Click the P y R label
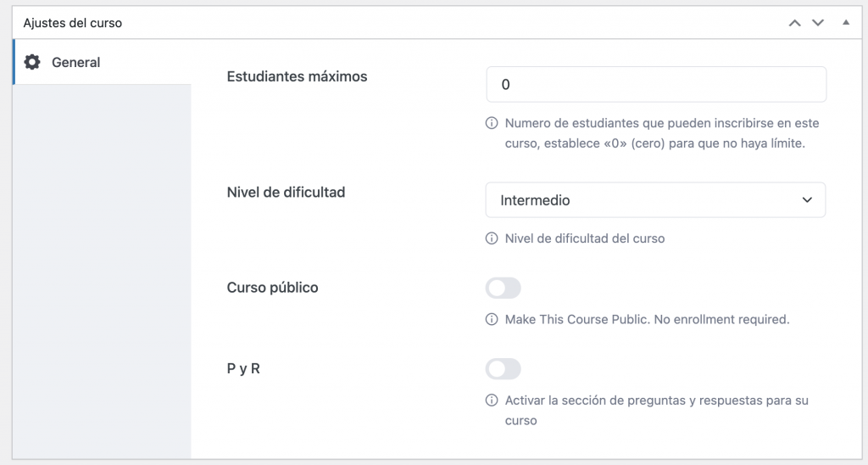This screenshot has width=868, height=465. 243,369
